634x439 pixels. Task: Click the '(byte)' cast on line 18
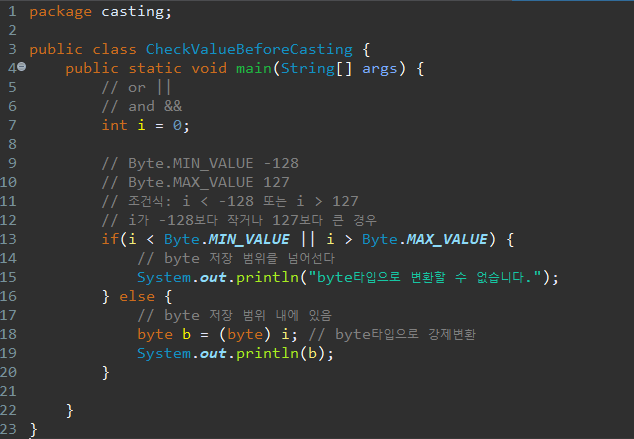point(245,335)
